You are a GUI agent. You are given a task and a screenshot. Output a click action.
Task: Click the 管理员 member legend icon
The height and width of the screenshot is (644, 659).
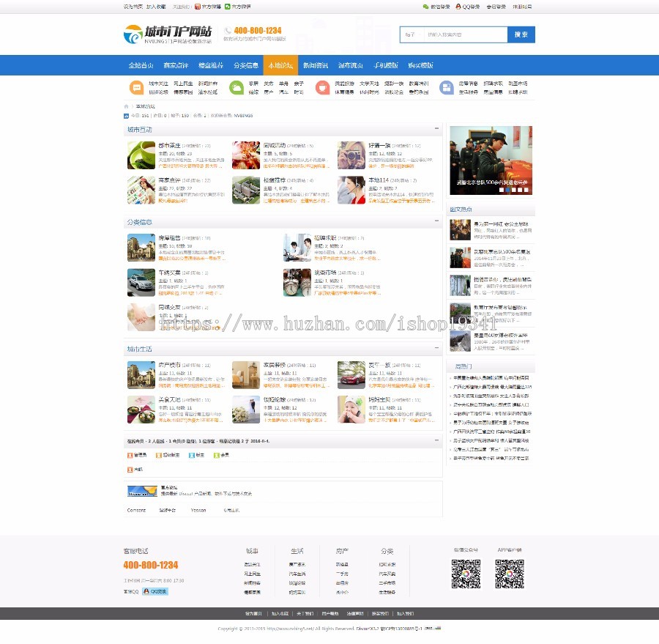click(x=130, y=455)
